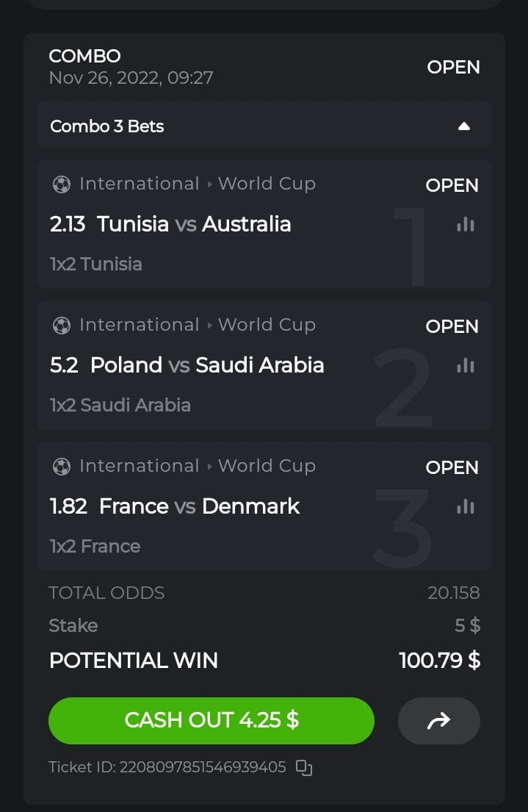Open stats icon for Poland vs Saudi Arabia
The width and height of the screenshot is (528, 812).
(x=466, y=365)
